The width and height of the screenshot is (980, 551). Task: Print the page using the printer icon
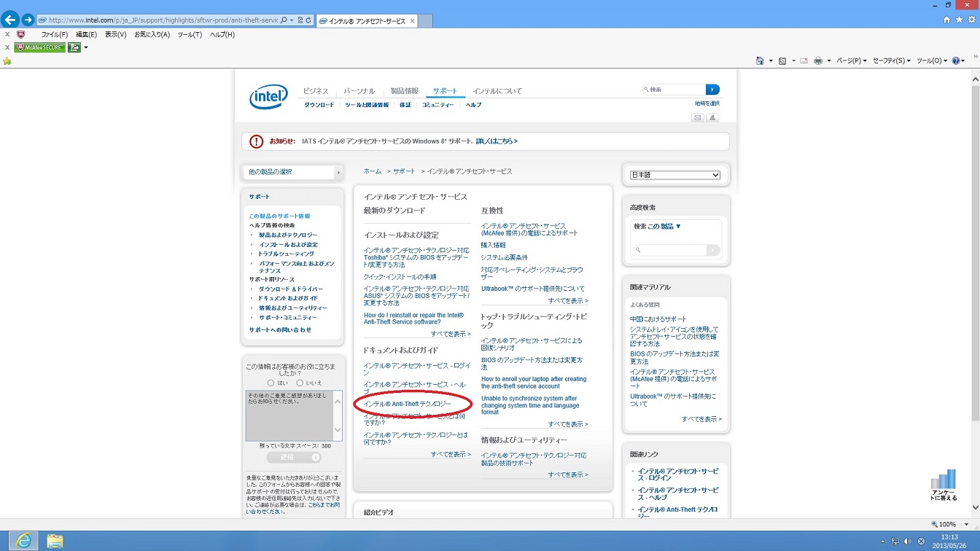(818, 60)
